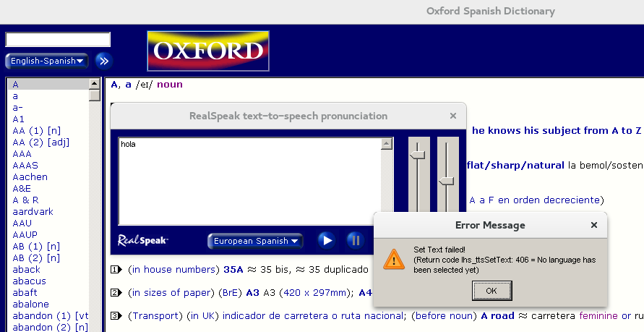This screenshot has height=332, width=644.
Task: Select 'Aachen' in the word list
Action: [x=30, y=176]
